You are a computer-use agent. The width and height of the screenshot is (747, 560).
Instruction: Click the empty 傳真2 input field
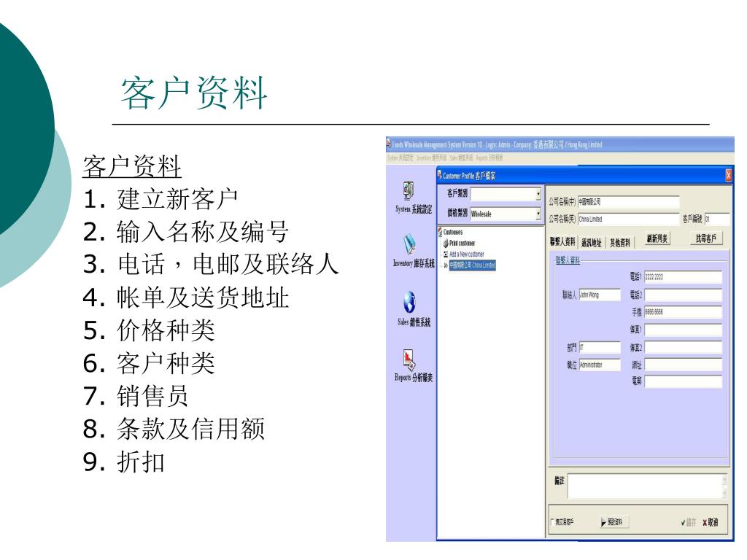coord(683,348)
